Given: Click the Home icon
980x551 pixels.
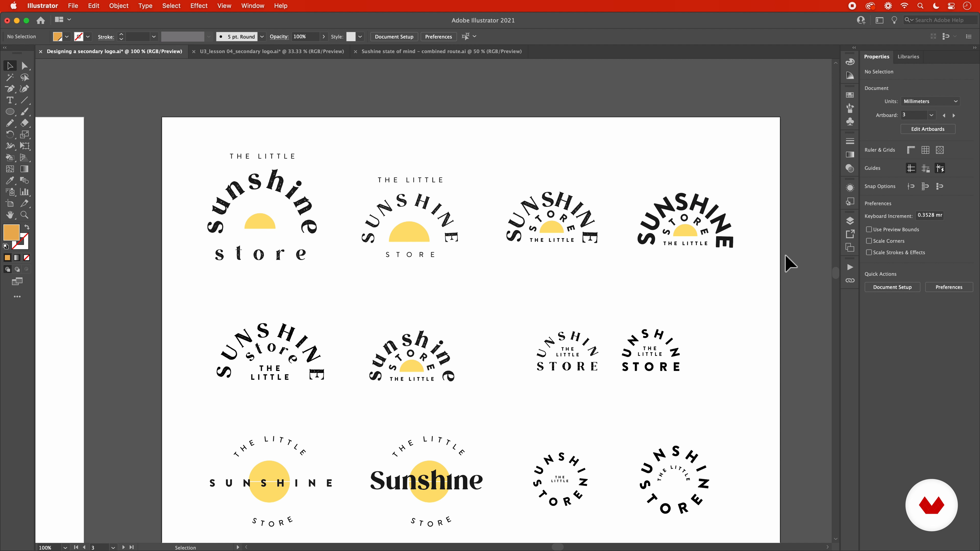Looking at the screenshot, I should point(41,20).
